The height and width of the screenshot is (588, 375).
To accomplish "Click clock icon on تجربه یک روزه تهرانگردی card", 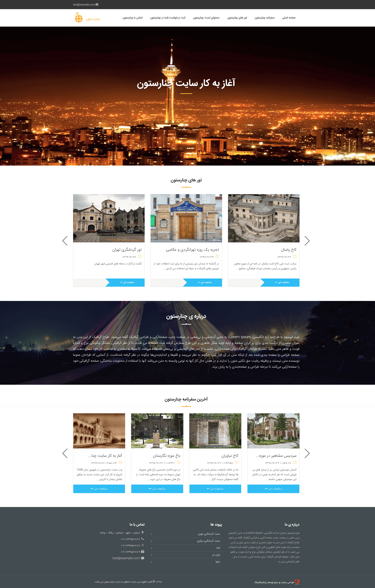I will (x=217, y=256).
